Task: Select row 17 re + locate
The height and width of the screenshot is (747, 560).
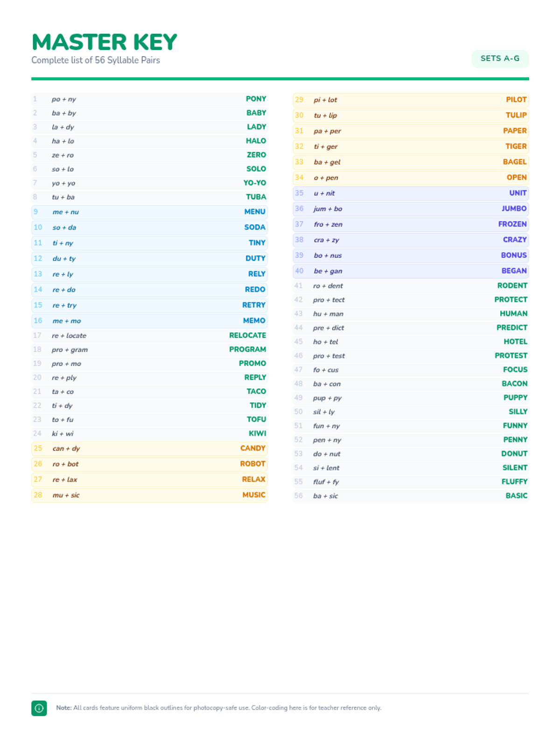Action: [149, 336]
